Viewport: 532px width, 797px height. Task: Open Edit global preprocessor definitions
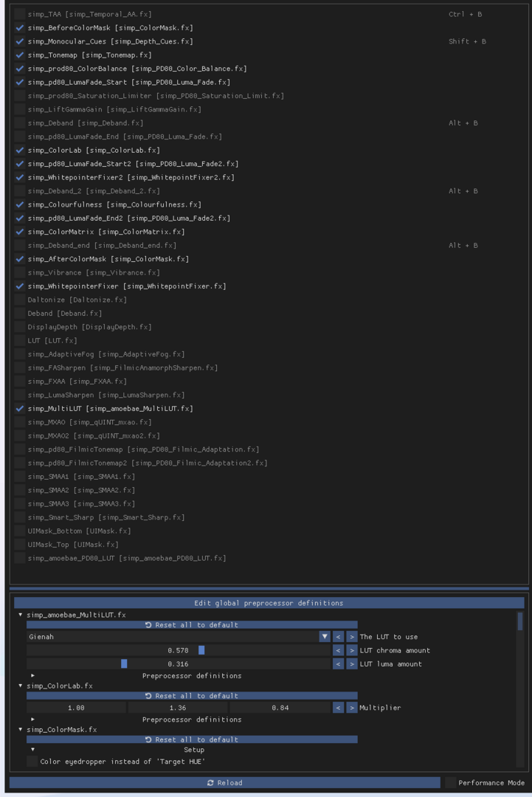click(x=269, y=603)
